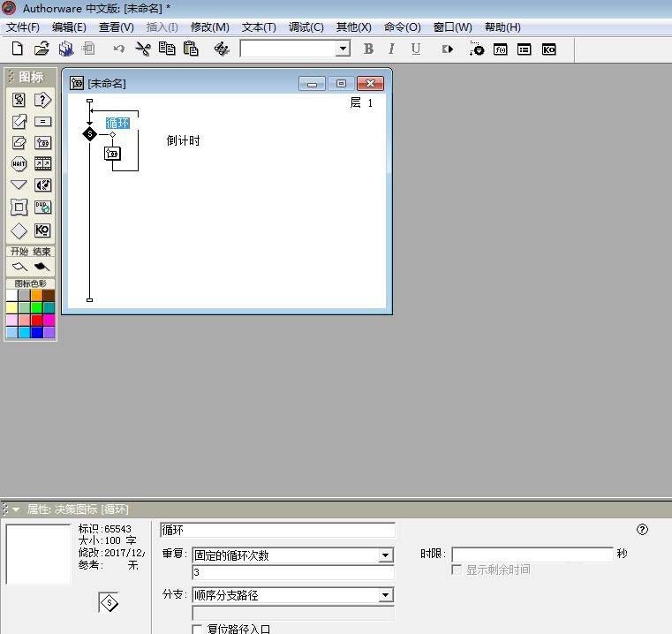
Task: Open help from the properties panel question icon
Action: click(x=642, y=530)
